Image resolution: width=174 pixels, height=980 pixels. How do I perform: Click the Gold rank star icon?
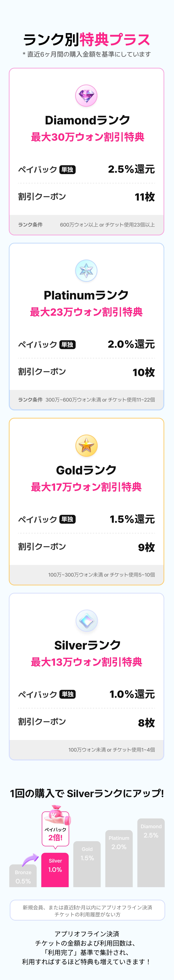point(86,446)
